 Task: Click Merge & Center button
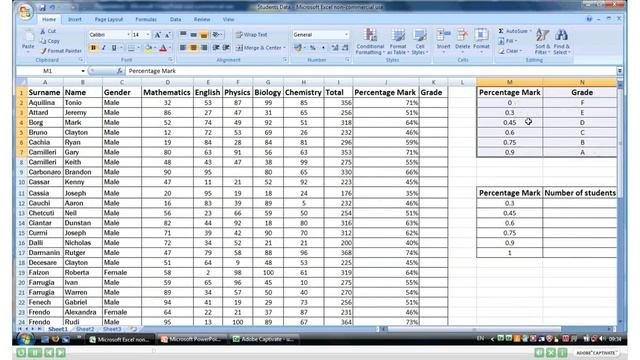[261, 48]
